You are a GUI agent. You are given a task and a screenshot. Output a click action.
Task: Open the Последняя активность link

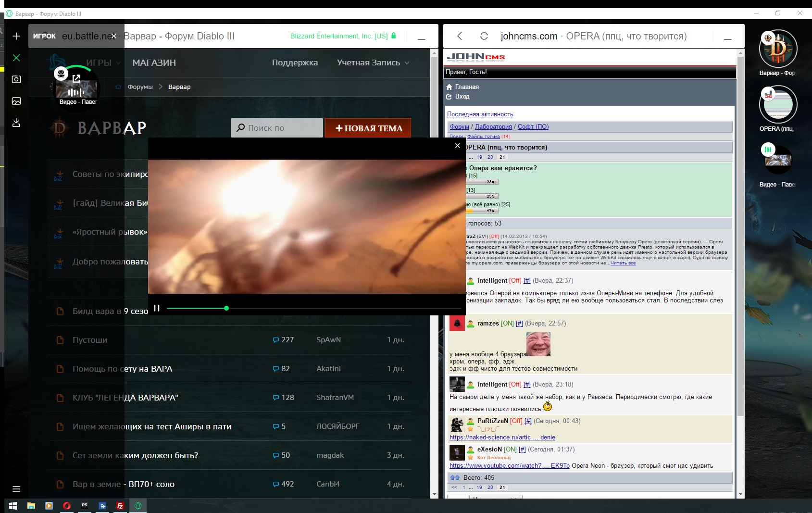pos(480,114)
